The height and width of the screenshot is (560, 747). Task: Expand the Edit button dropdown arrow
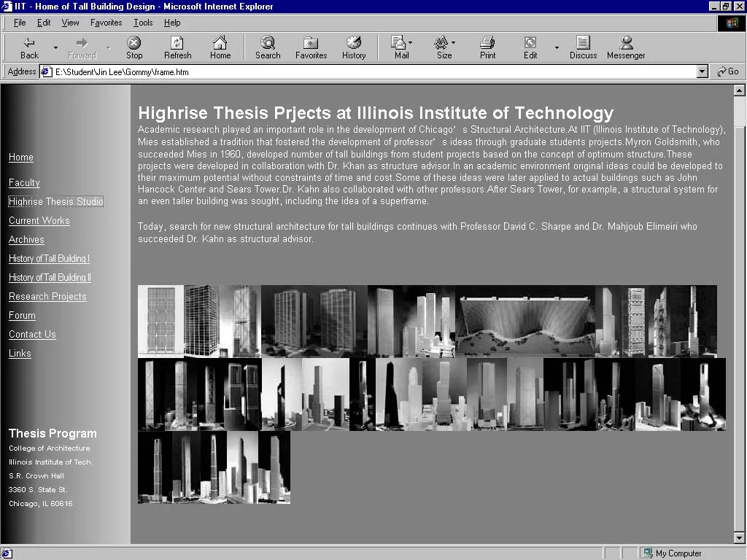click(557, 47)
